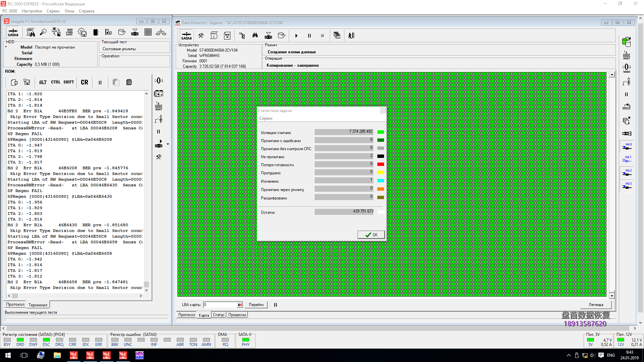Viewport: 644px width, 362px height.
Task: Open the Легенда button
Action: (596, 305)
